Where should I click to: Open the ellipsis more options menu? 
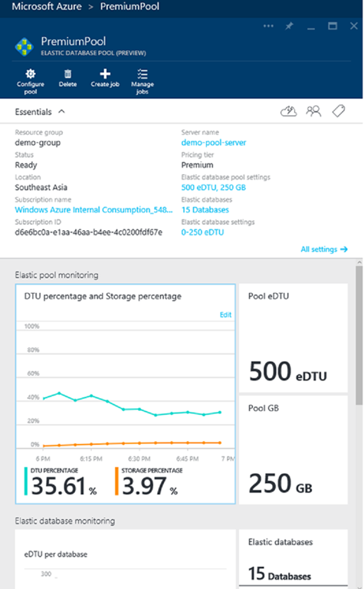pyautogui.click(x=268, y=26)
